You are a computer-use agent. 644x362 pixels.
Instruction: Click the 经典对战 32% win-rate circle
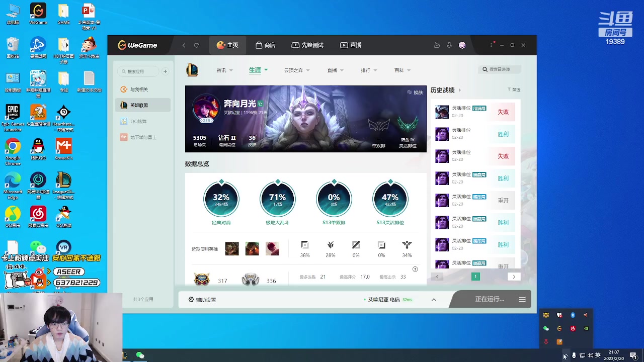point(221,198)
